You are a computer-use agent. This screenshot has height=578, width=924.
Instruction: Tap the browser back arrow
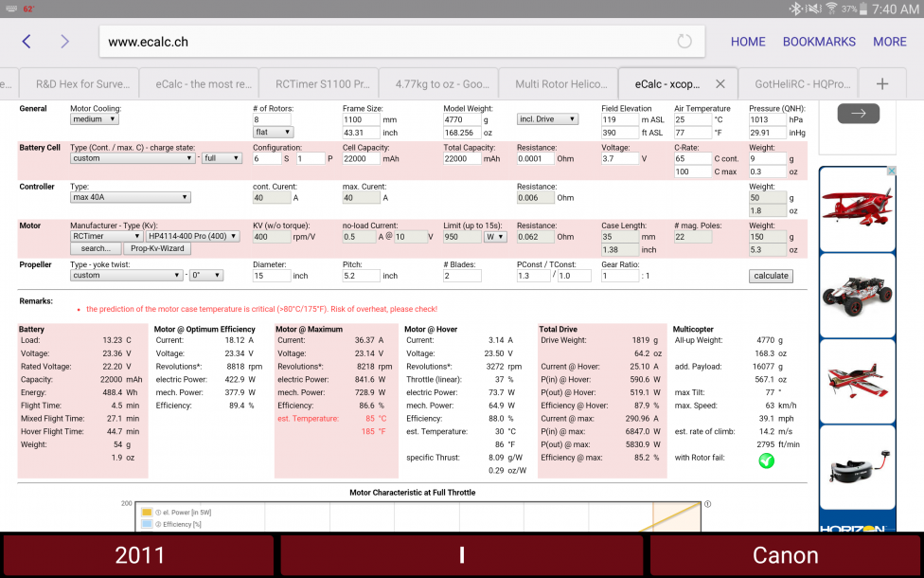pos(27,42)
